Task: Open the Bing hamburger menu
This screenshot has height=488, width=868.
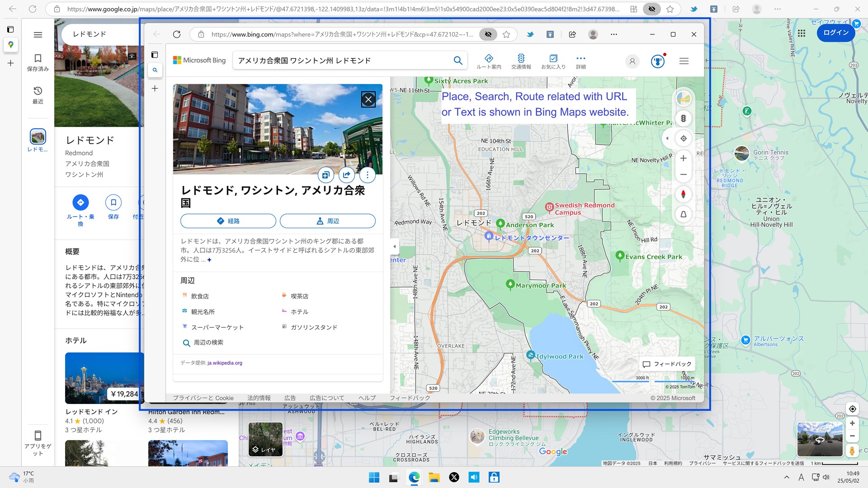Action: coord(684,61)
